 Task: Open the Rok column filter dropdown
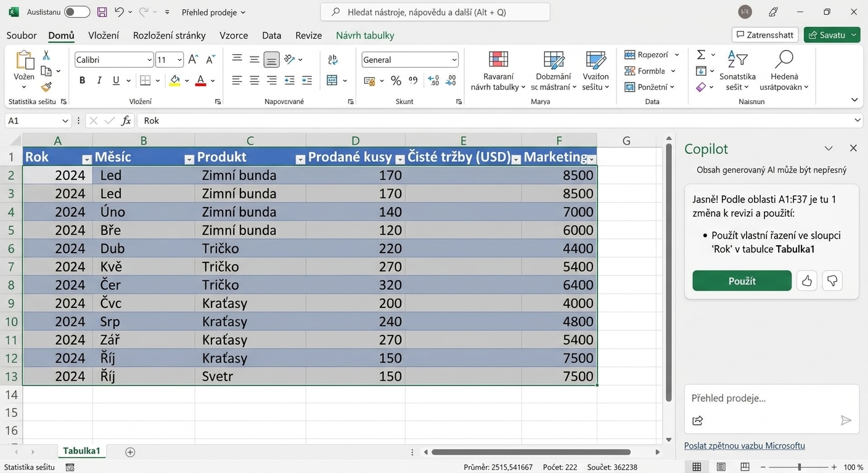[86, 160]
